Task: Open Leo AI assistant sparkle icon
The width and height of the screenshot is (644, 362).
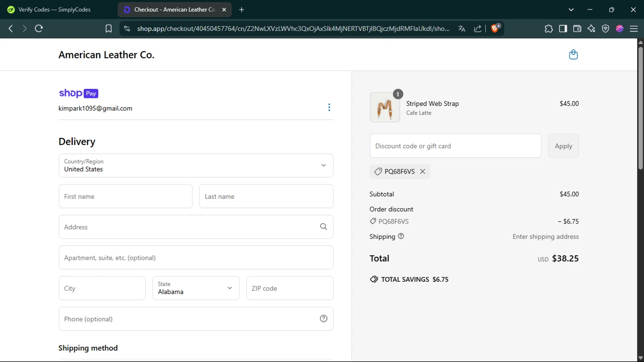Action: (x=591, y=28)
